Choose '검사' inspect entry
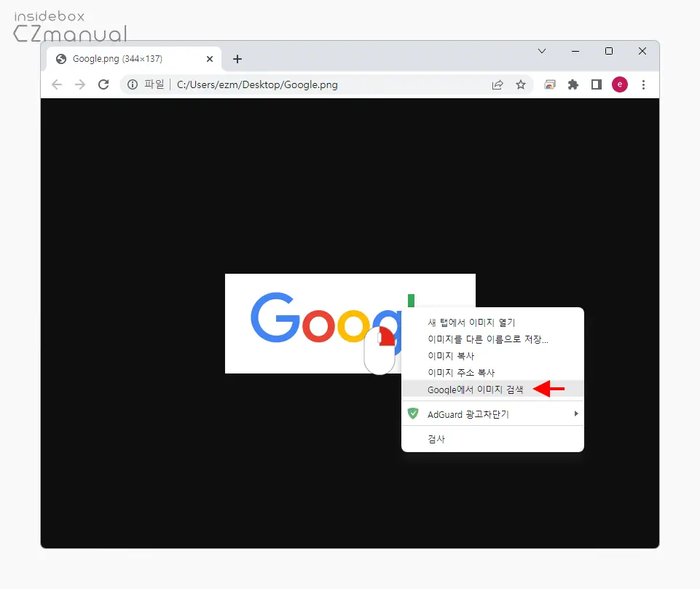Viewport: 700px width, 589px height. (492, 439)
